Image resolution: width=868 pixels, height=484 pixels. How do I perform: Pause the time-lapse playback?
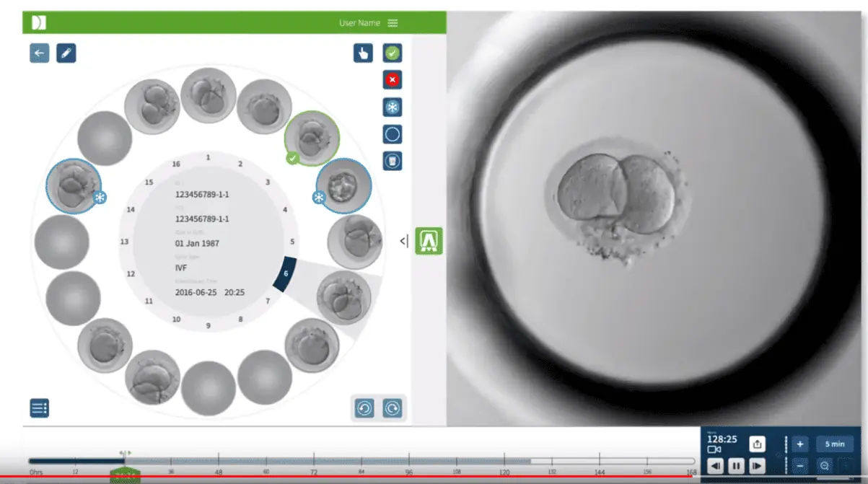736,466
